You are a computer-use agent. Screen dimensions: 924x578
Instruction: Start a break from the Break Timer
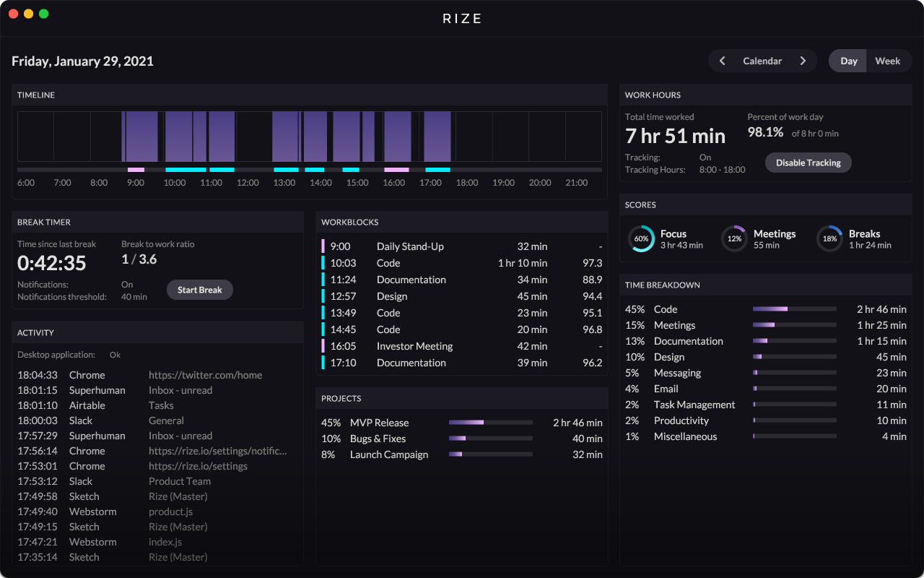point(199,289)
